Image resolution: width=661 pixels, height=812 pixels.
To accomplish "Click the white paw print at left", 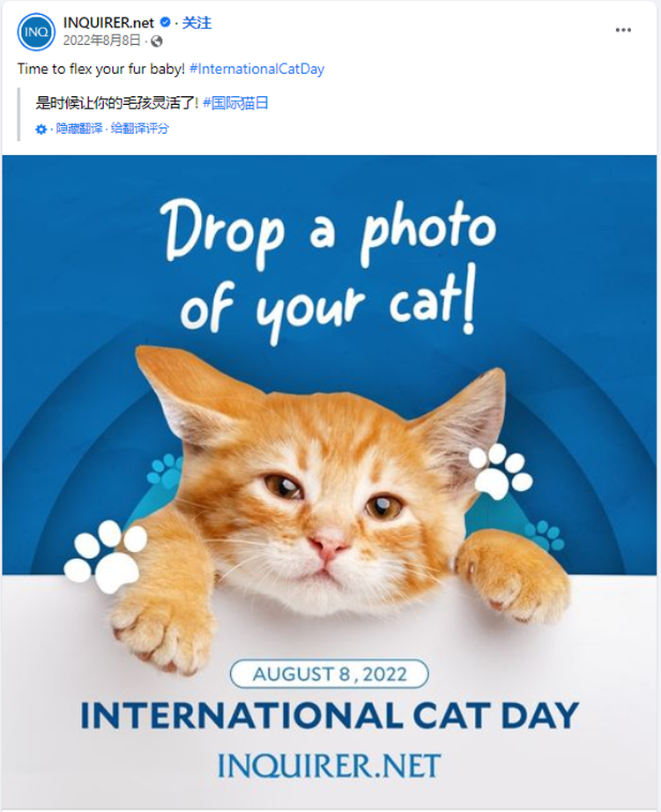I will click(106, 555).
